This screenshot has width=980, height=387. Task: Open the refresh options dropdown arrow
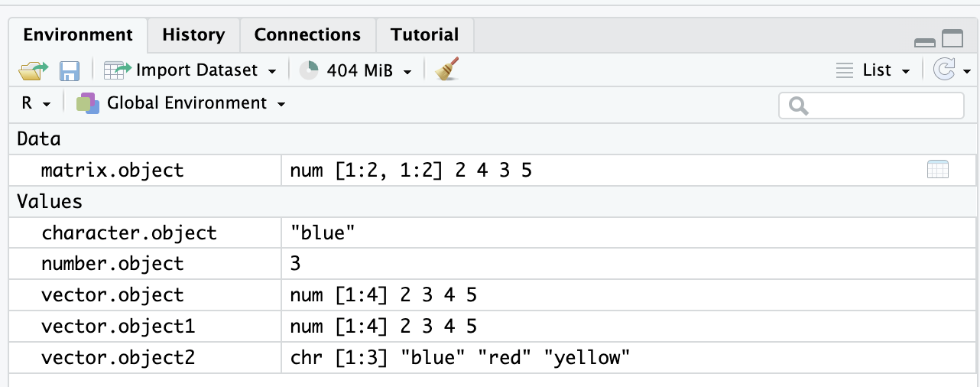967,72
